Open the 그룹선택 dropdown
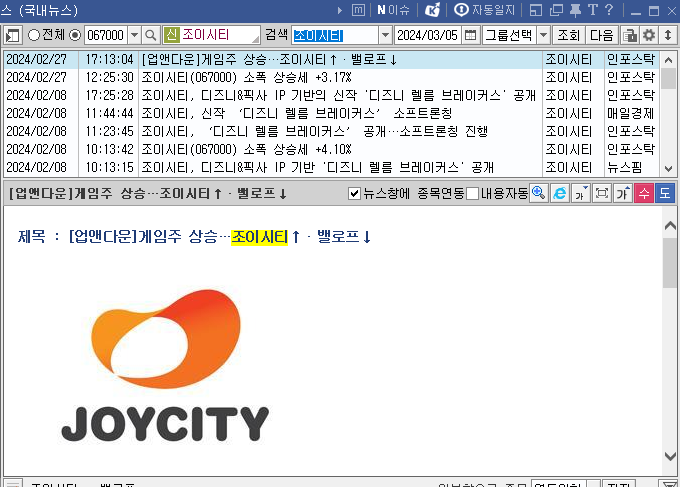Image resolution: width=680 pixels, height=487 pixels. coord(543,35)
